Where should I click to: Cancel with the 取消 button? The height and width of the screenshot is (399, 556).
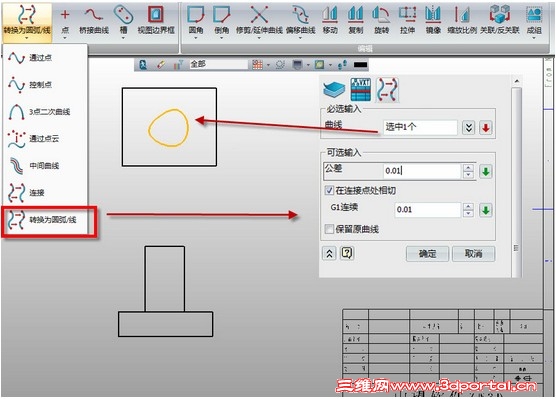pyautogui.click(x=473, y=254)
